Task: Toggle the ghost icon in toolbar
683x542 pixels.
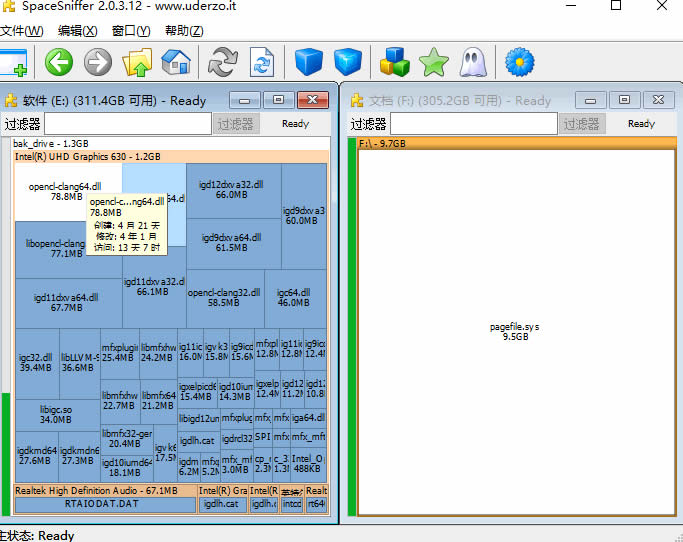Action: pos(472,63)
